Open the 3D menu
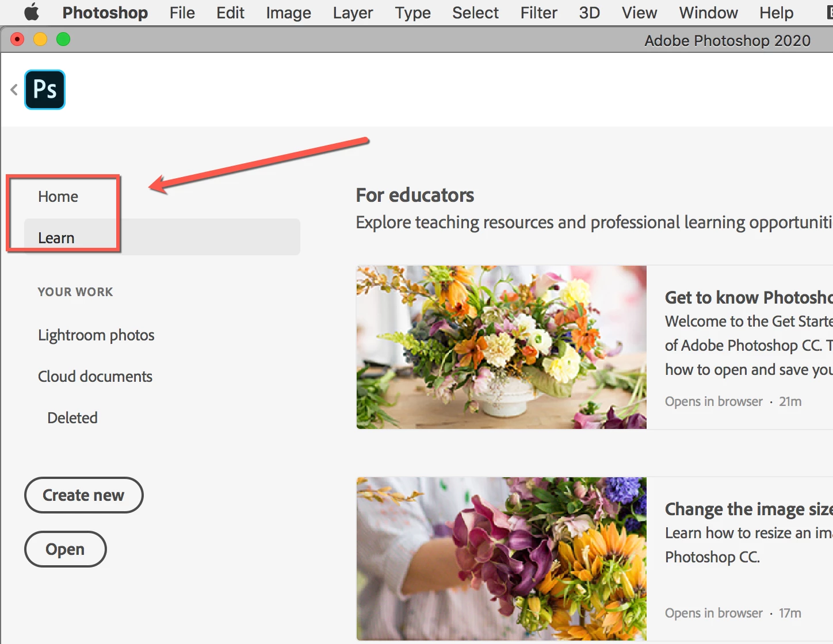833x644 pixels. coord(590,13)
